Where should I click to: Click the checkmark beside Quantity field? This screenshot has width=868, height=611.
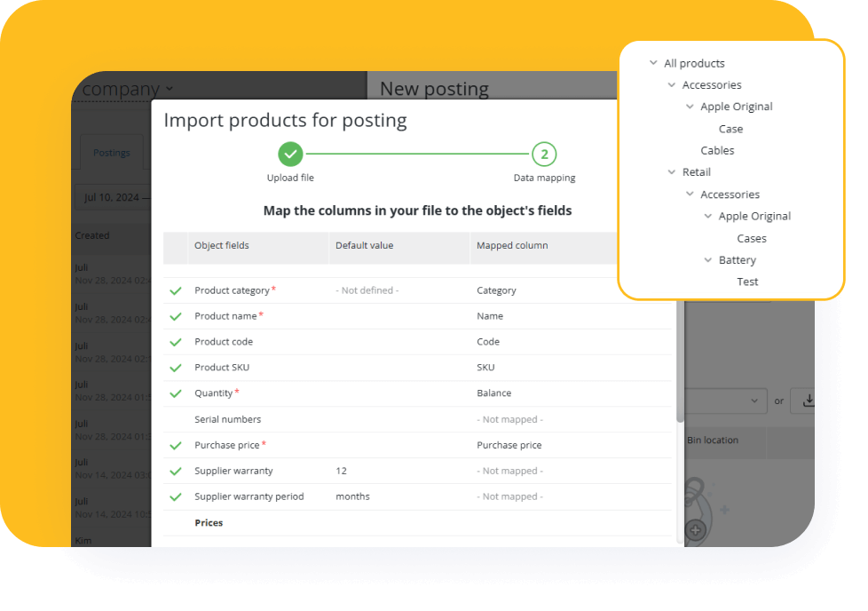[x=176, y=394]
